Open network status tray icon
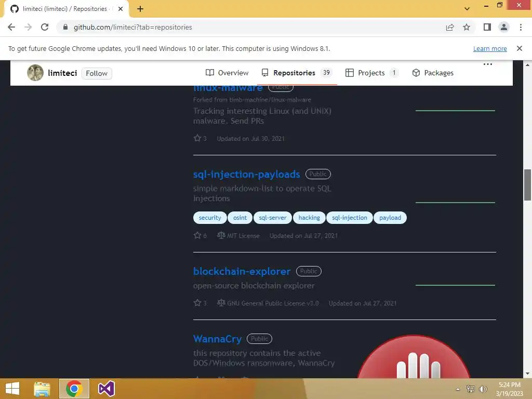Viewport: 532px width, 399px height. (x=471, y=389)
